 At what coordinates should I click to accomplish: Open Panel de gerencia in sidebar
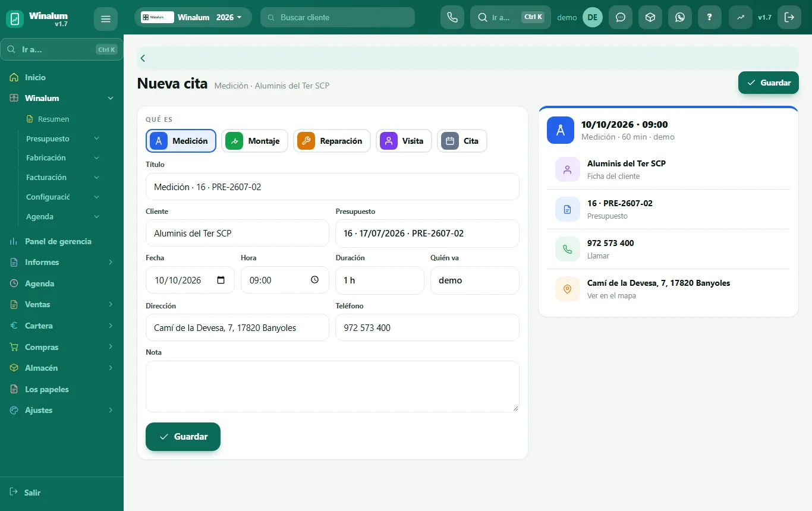(62, 241)
